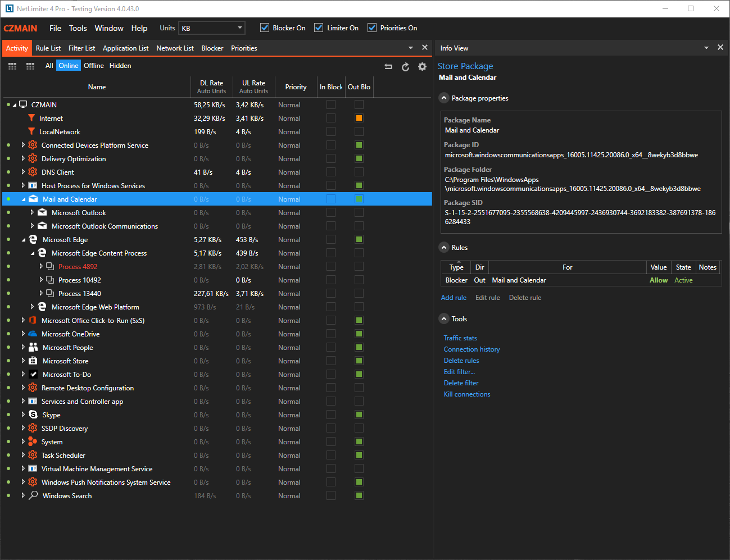Open the Tools menu

[78, 28]
